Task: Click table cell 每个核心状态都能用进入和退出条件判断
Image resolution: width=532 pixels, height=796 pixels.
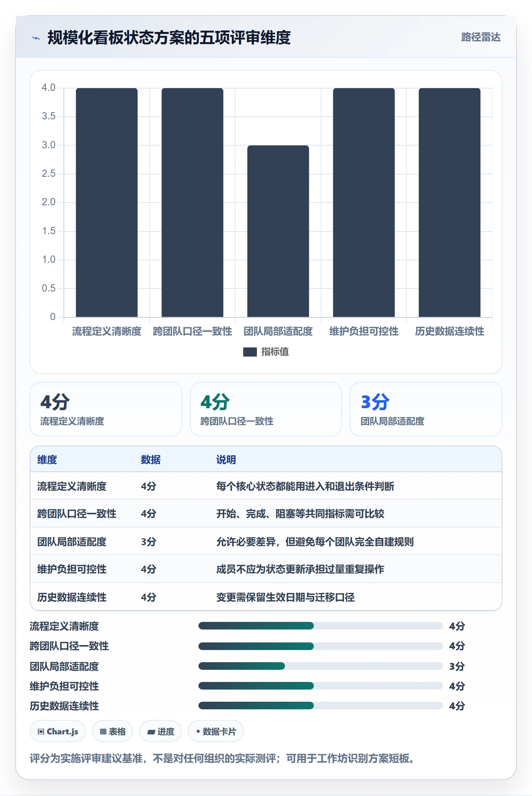Action: pos(305,486)
